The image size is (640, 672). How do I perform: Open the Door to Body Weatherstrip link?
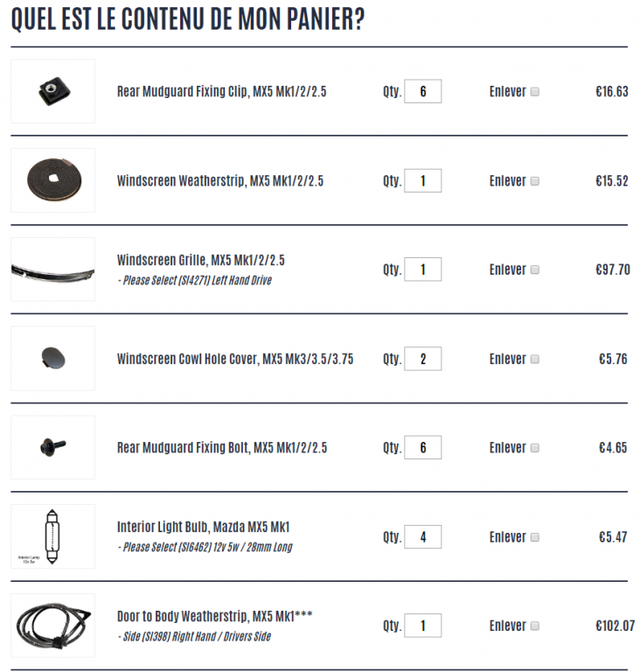pos(214,616)
